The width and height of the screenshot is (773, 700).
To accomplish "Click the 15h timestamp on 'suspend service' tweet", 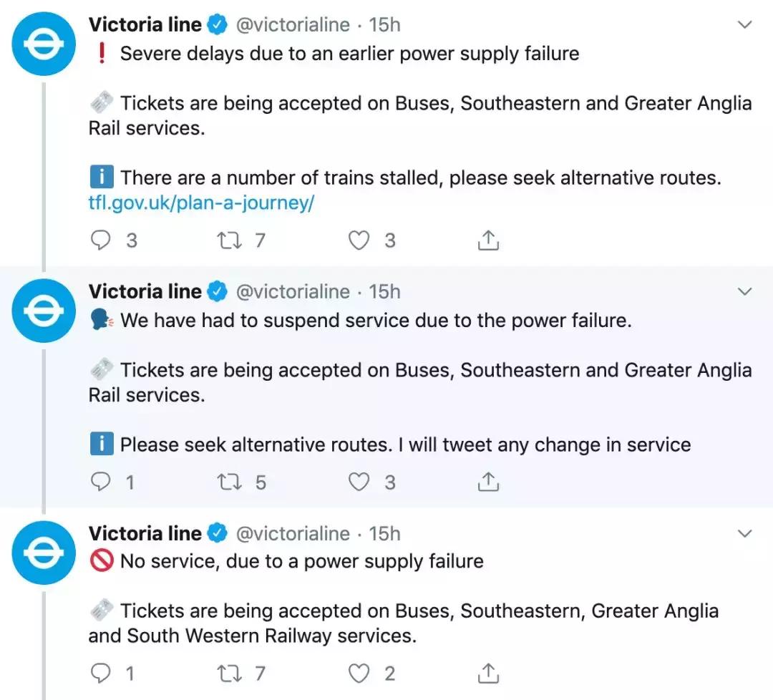I will click(x=384, y=292).
